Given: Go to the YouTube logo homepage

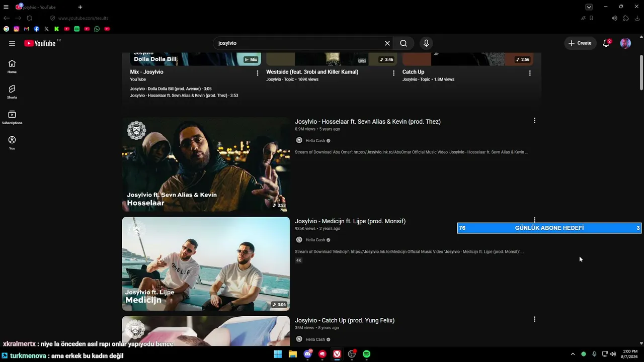Looking at the screenshot, I should 40,43.
